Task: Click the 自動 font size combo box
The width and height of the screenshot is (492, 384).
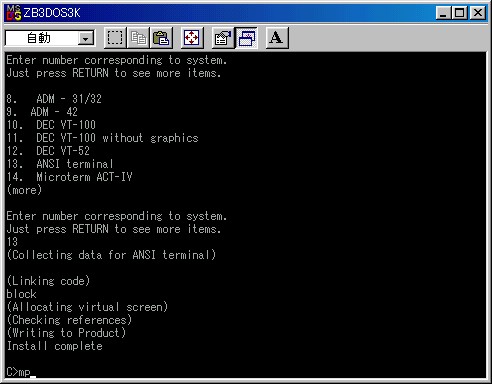Action: [x=50, y=38]
